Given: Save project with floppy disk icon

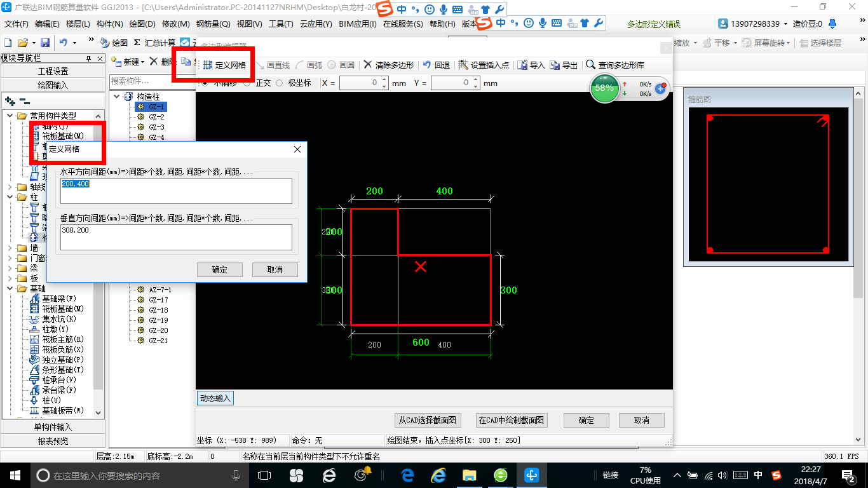Looking at the screenshot, I should tap(45, 43).
